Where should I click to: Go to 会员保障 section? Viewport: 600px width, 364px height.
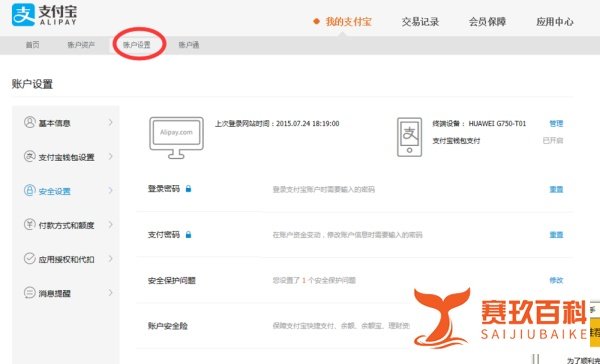(487, 22)
